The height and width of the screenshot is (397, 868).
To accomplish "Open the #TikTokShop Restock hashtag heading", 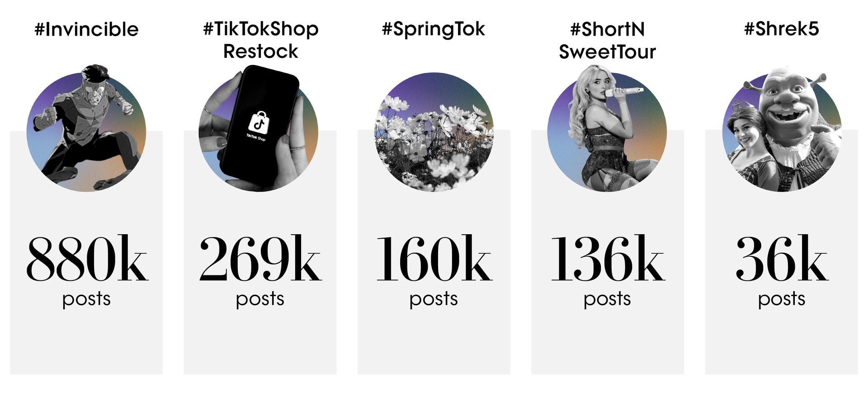I will click(261, 40).
